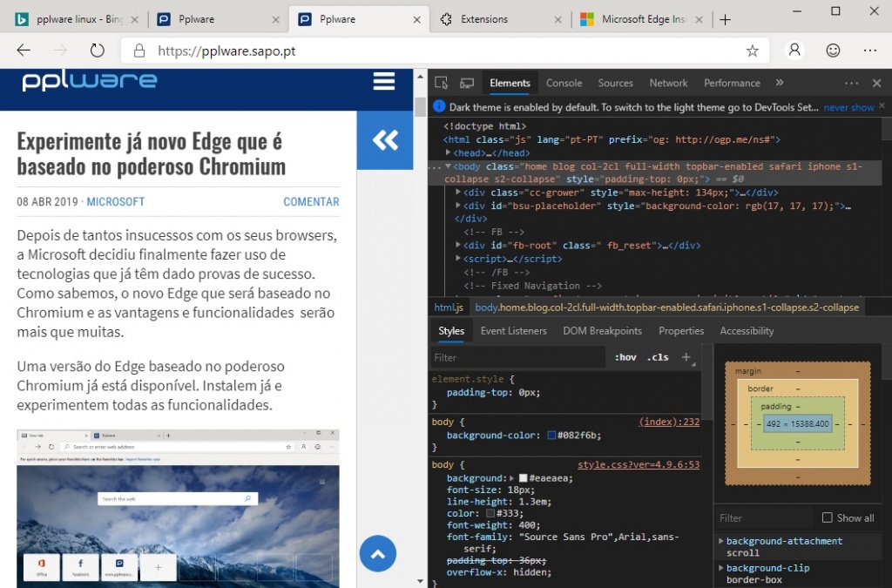Open the COMENTAR comment link
Image resolution: width=892 pixels, height=588 pixels.
310,201
